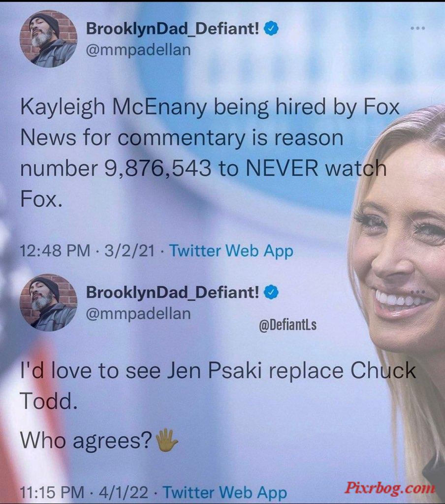Click the @mmpadellan handle on the second tweet
This screenshot has height=504, width=445.
(138, 314)
